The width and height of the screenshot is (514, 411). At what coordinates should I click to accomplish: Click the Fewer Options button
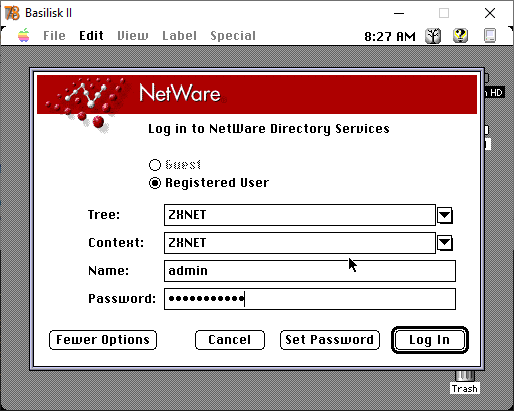103,340
